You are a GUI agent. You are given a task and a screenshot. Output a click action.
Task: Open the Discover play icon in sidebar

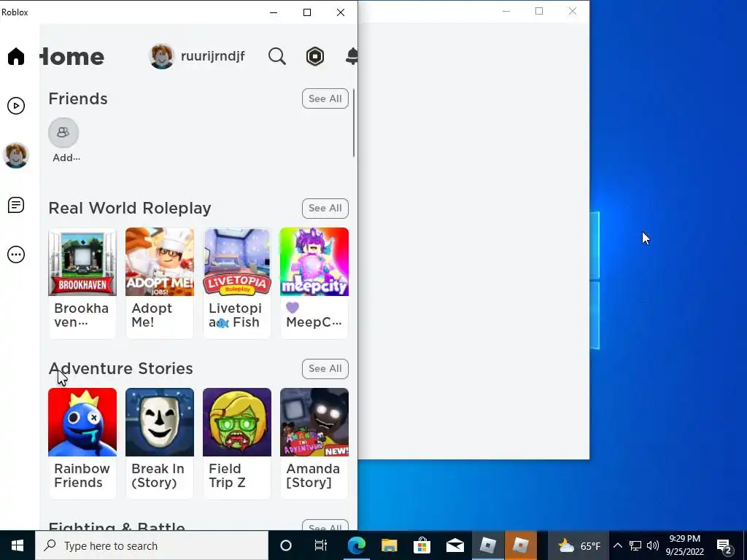[x=16, y=106]
